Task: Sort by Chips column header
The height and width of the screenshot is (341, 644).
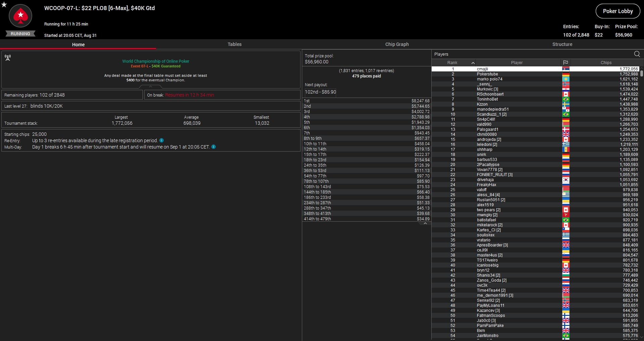Action: pyautogui.click(x=606, y=63)
